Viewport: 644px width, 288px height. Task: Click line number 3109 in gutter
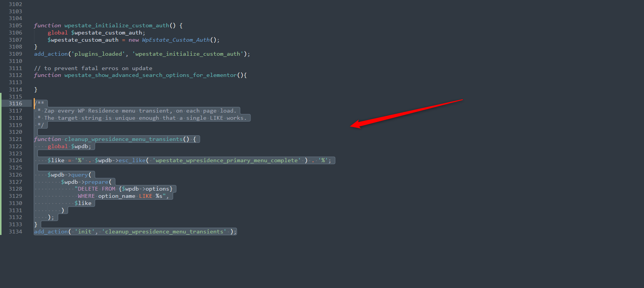tap(16, 54)
